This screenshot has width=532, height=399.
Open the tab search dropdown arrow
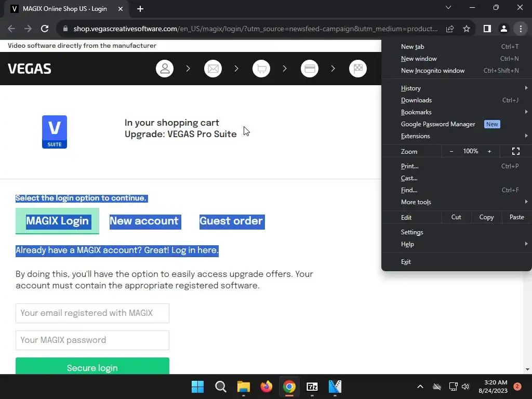pyautogui.click(x=448, y=7)
